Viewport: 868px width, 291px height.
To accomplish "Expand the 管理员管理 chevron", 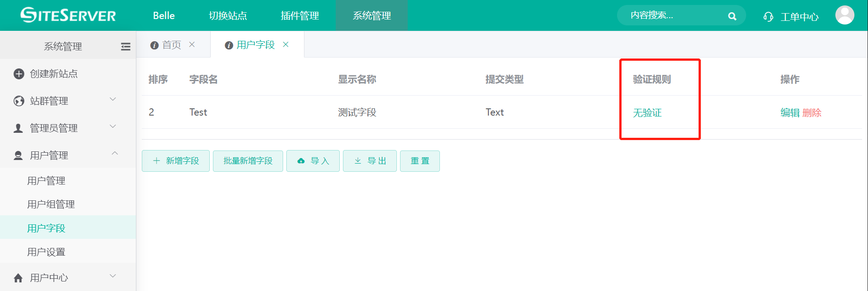I will point(113,126).
